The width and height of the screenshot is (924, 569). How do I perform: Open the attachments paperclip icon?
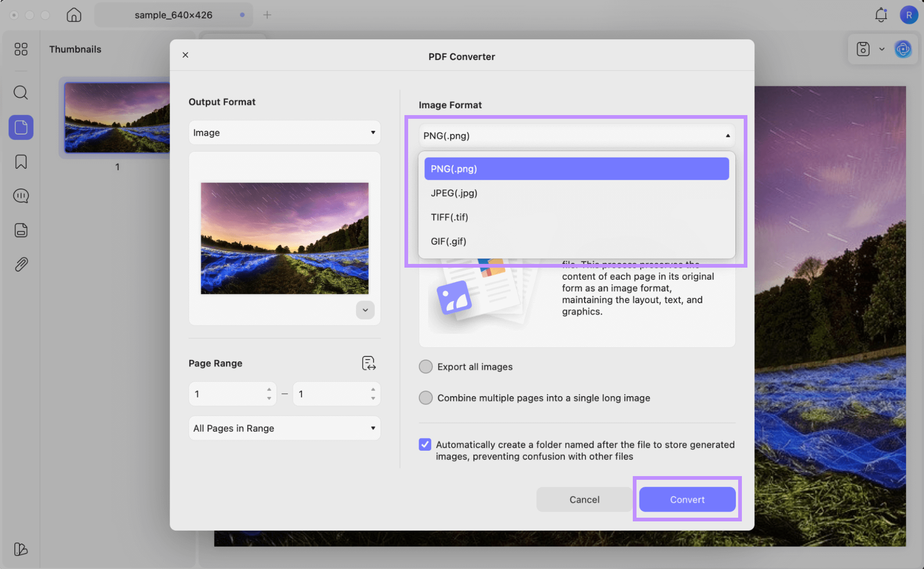[x=21, y=264]
